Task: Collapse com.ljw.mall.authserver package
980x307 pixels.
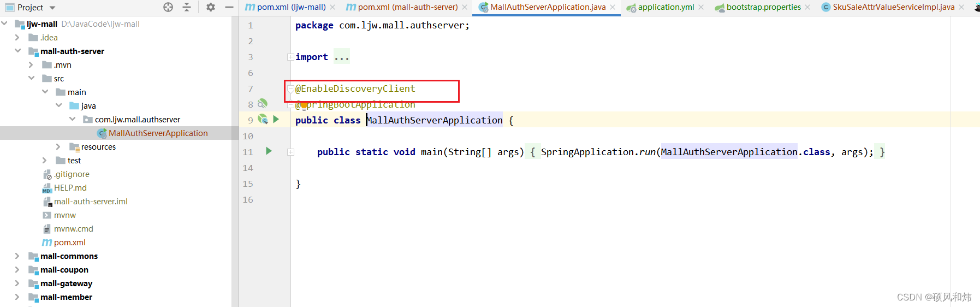Action: pyautogui.click(x=72, y=119)
